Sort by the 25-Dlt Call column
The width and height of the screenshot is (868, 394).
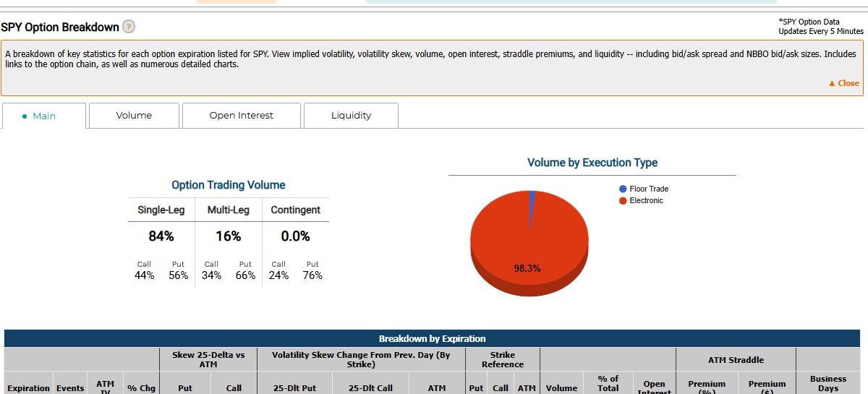tap(370, 388)
